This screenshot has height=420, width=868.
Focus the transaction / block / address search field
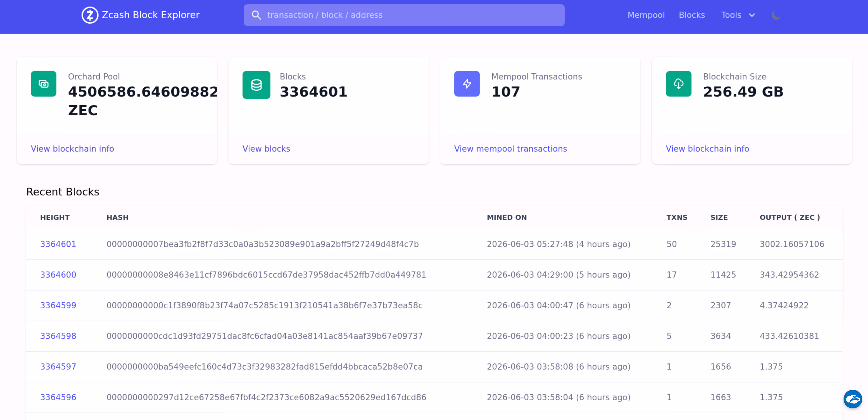[404, 15]
